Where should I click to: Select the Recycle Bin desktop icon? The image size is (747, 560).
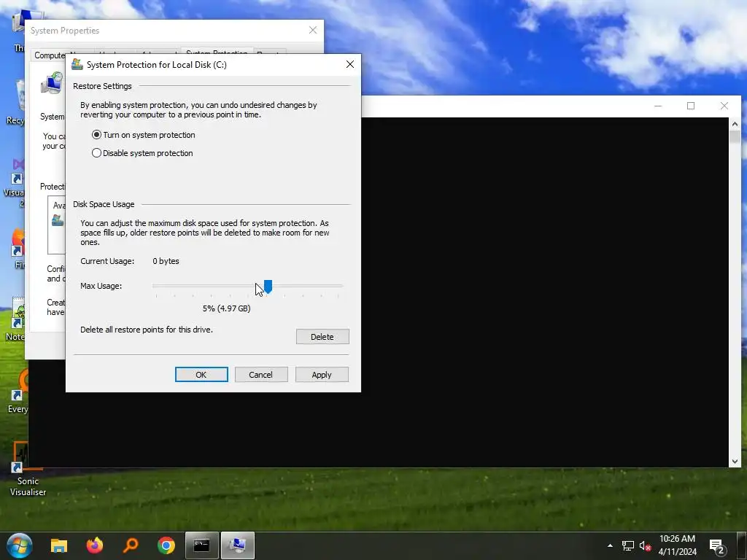tap(15, 102)
